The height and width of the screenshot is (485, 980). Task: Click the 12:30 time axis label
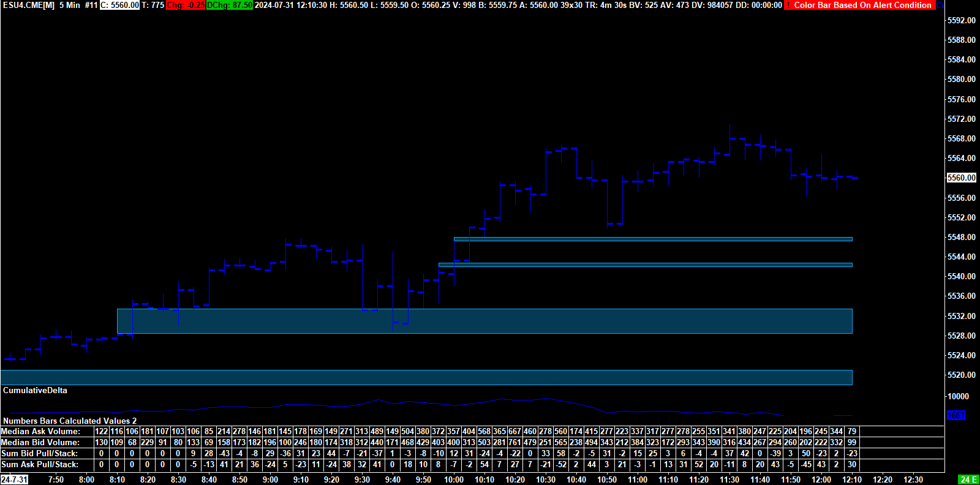point(913,479)
